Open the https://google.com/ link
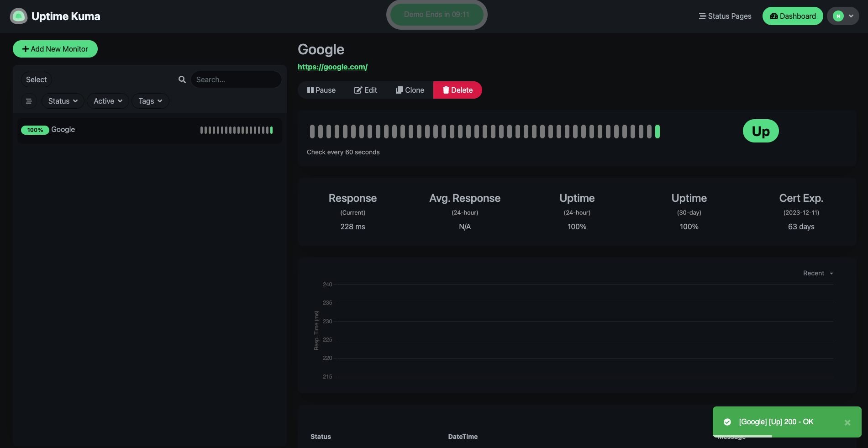Screen dimensions: 868x448 (x=332, y=67)
